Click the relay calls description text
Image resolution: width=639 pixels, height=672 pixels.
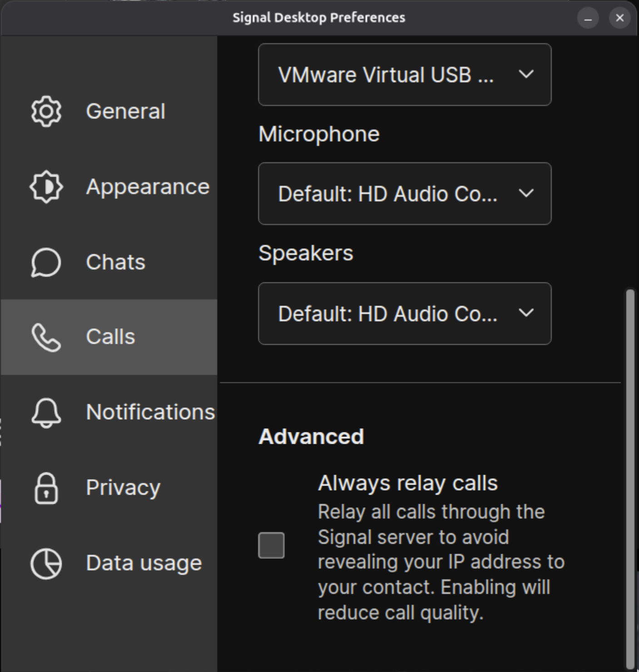click(441, 562)
